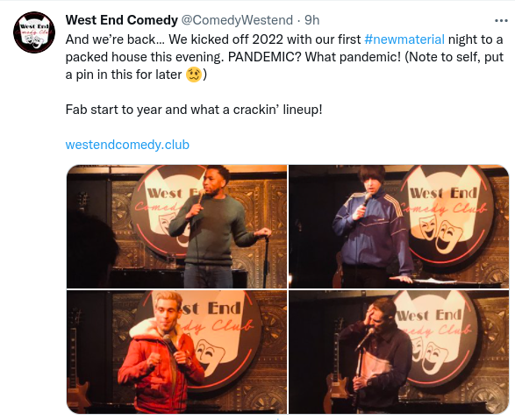This screenshot has width=515, height=420.
Task: Open photo of comedian in red jacket
Action: [x=176, y=352]
